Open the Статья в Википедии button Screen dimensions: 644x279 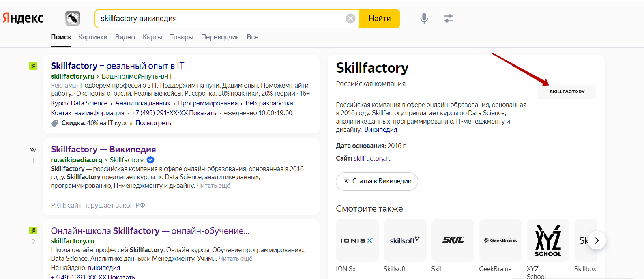[377, 181]
